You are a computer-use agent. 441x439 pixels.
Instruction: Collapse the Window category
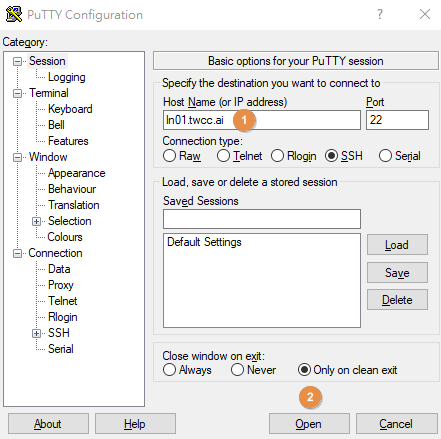pyautogui.click(x=17, y=157)
